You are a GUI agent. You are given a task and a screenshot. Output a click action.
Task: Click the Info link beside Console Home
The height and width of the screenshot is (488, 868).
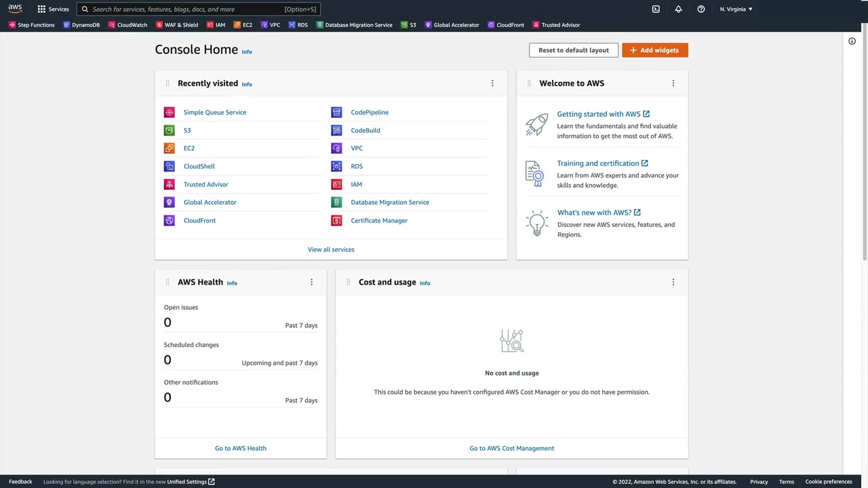point(247,52)
